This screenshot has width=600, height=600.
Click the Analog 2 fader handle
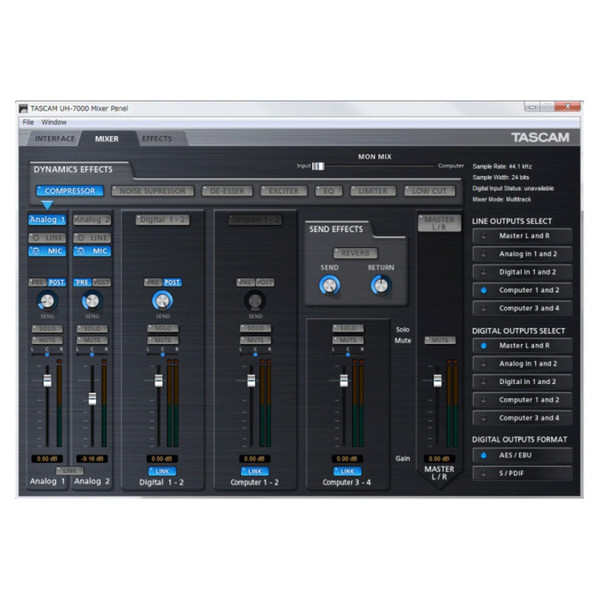coord(92,399)
